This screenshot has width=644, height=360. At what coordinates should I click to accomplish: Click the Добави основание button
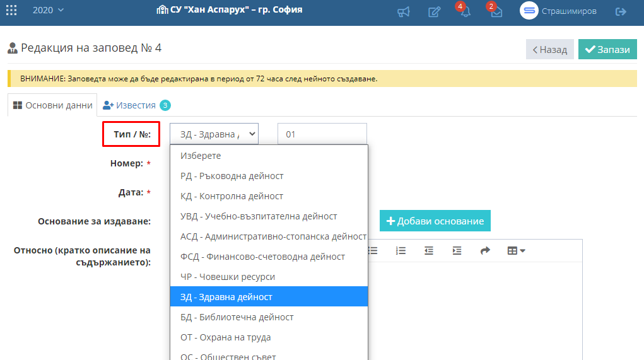(435, 221)
